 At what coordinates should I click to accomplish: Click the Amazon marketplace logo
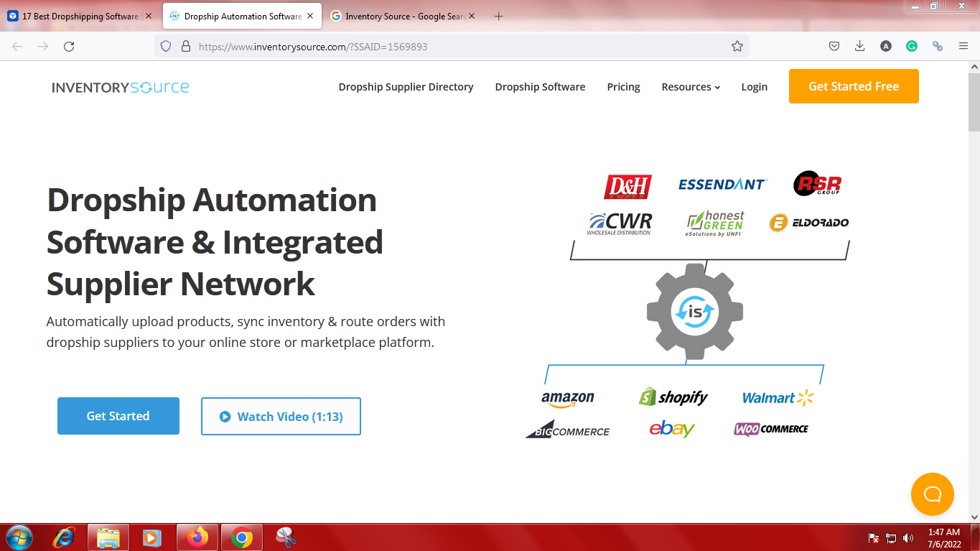click(x=567, y=399)
